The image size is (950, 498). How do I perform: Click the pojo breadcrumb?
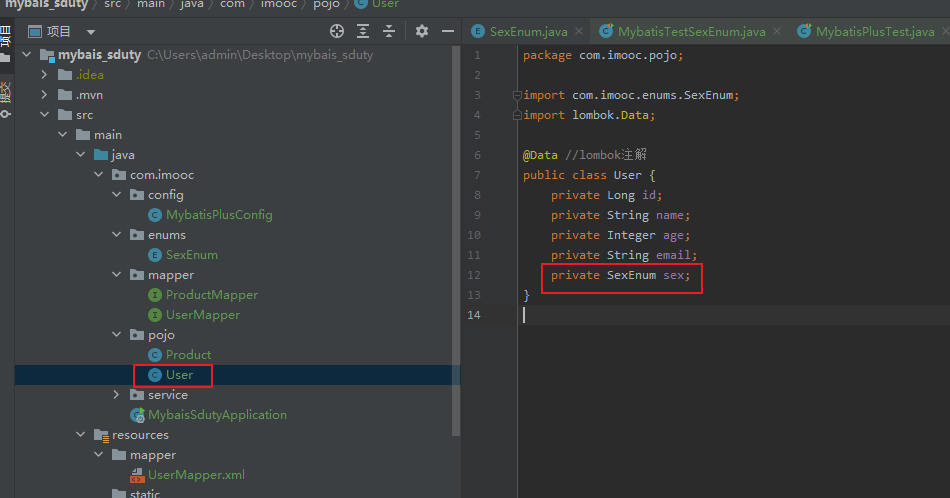(327, 4)
